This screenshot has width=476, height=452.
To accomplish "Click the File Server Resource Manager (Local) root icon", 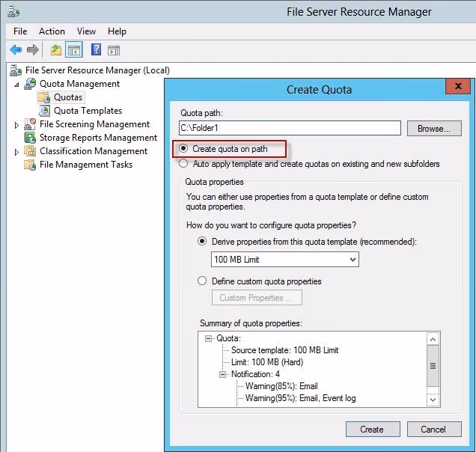I will pos(16,70).
